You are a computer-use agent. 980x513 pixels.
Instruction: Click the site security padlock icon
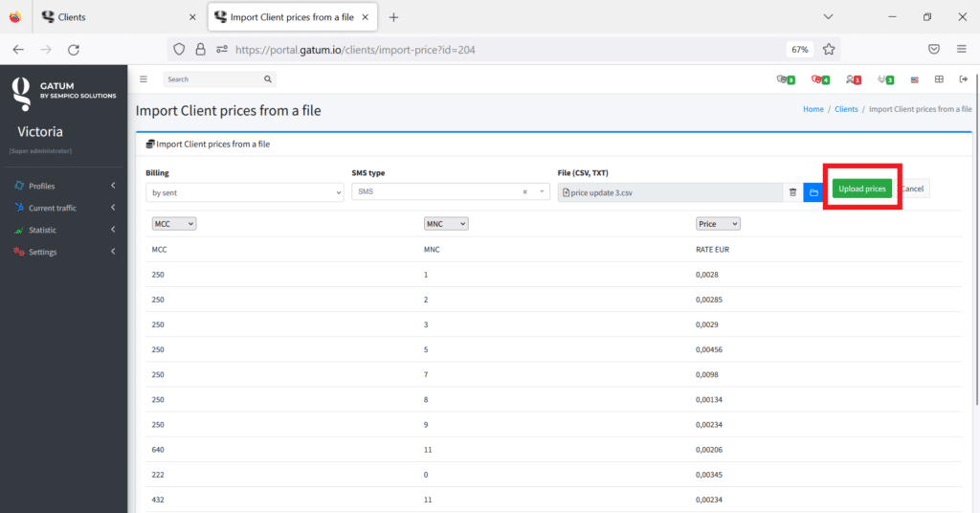coord(200,50)
